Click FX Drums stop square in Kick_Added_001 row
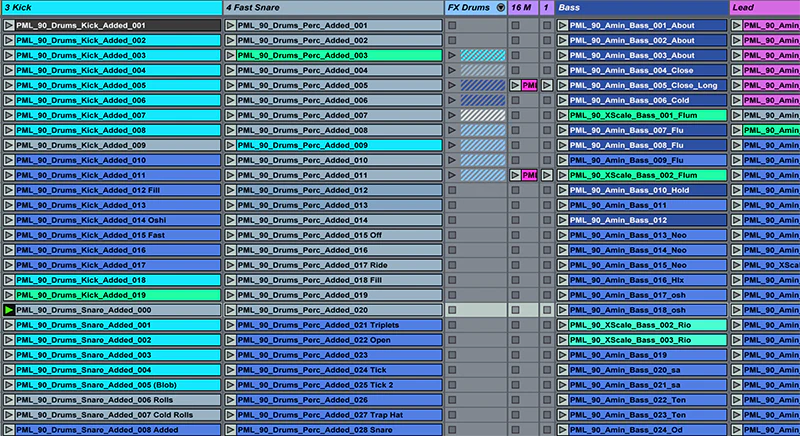 [452, 25]
